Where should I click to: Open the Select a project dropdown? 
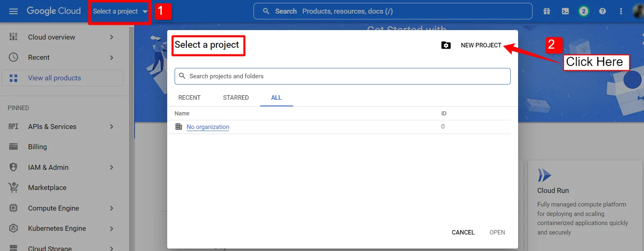[119, 12]
